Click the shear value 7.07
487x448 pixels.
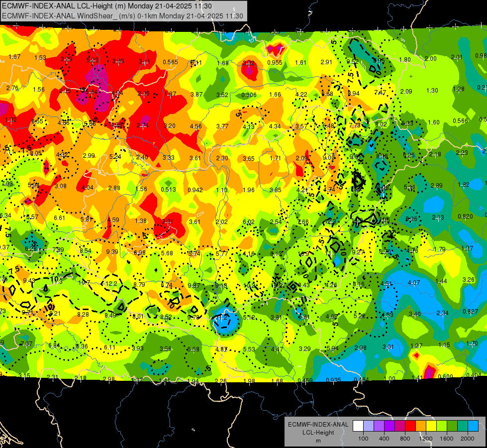[26, 343]
